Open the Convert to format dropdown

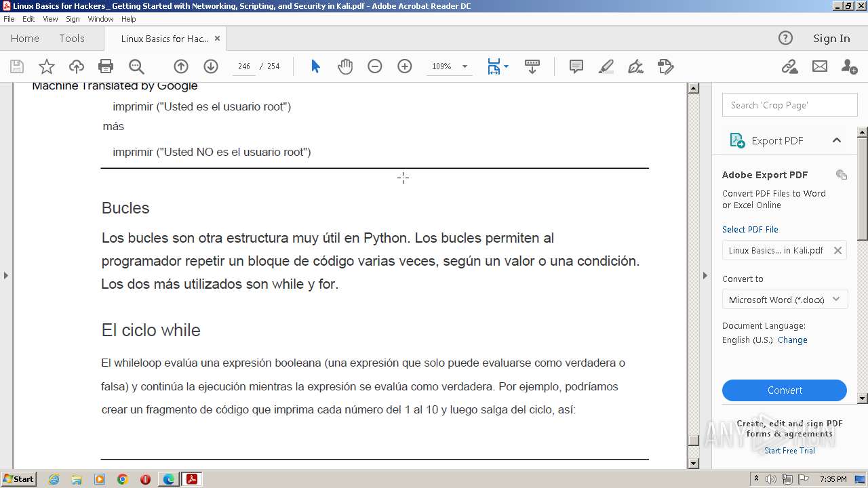(x=785, y=300)
